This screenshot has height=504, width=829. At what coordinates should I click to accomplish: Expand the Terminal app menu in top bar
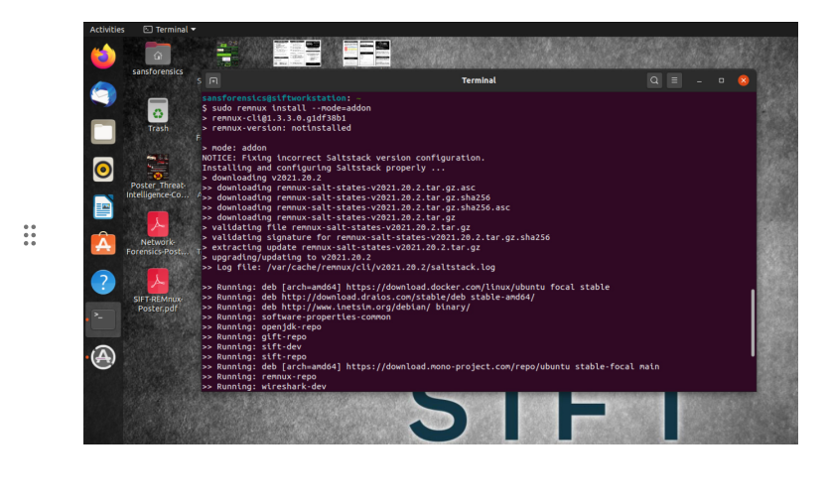pos(170,30)
